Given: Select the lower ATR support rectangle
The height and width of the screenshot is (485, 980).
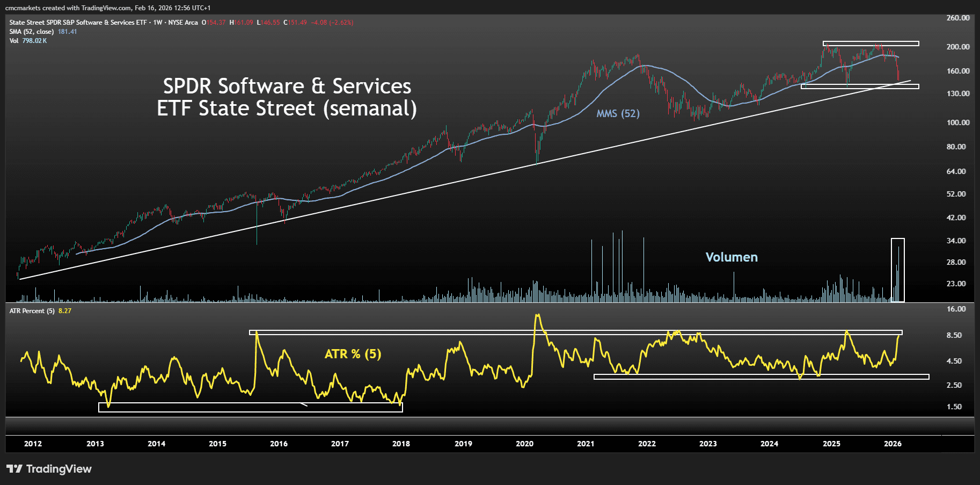Looking at the screenshot, I should (x=762, y=377).
